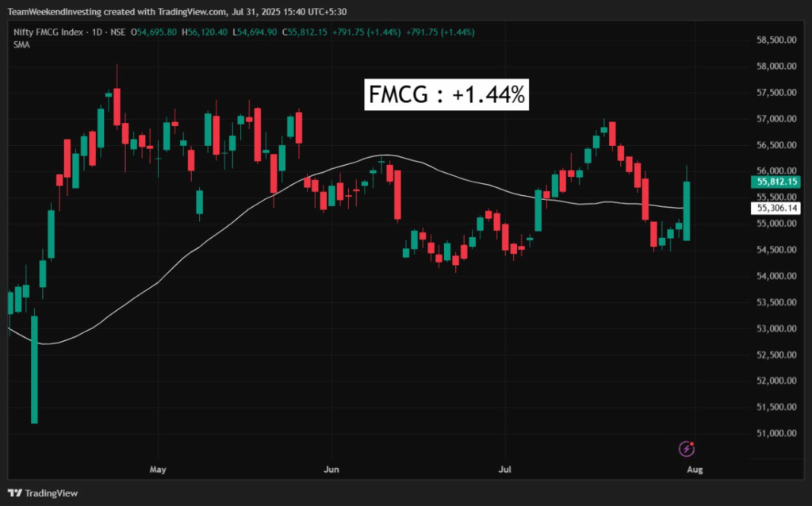This screenshot has height=506, width=812.
Task: Click the 1D interval label in the legend
Action: 97,32
